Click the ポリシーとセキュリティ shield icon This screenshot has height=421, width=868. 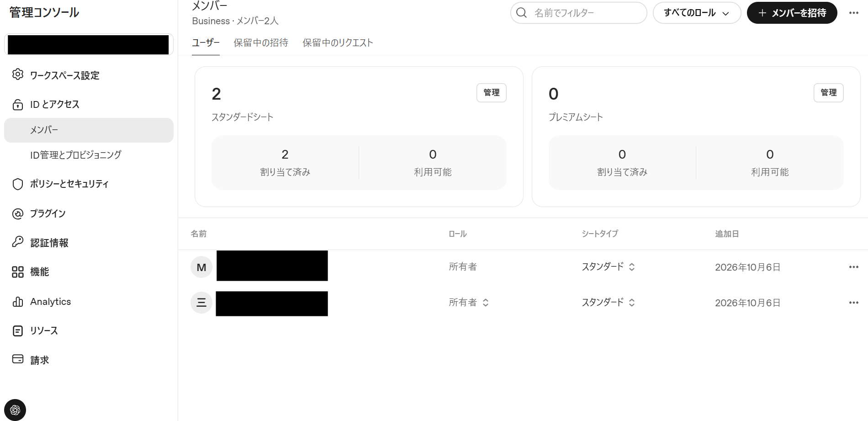(x=18, y=184)
